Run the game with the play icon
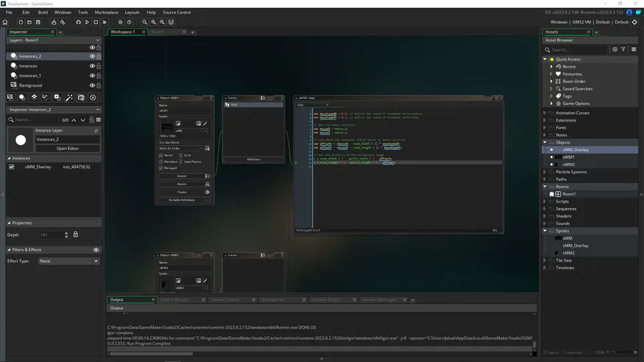Viewport: 644px width, 362px height. click(x=87, y=22)
